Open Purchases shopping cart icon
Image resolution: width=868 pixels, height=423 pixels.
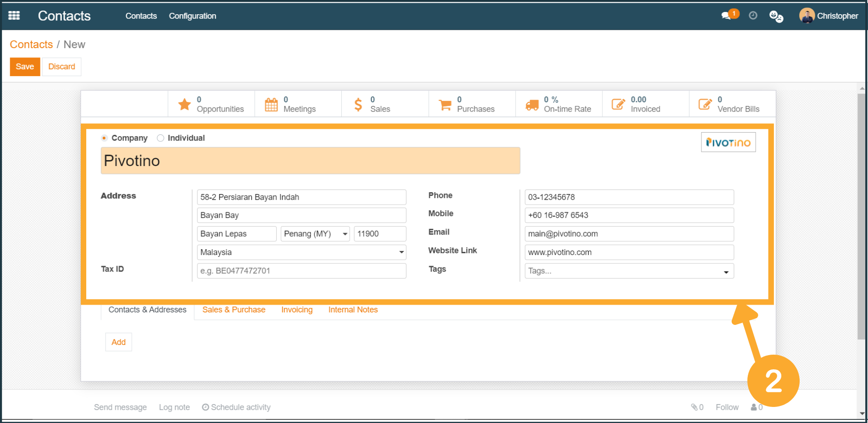(x=445, y=105)
